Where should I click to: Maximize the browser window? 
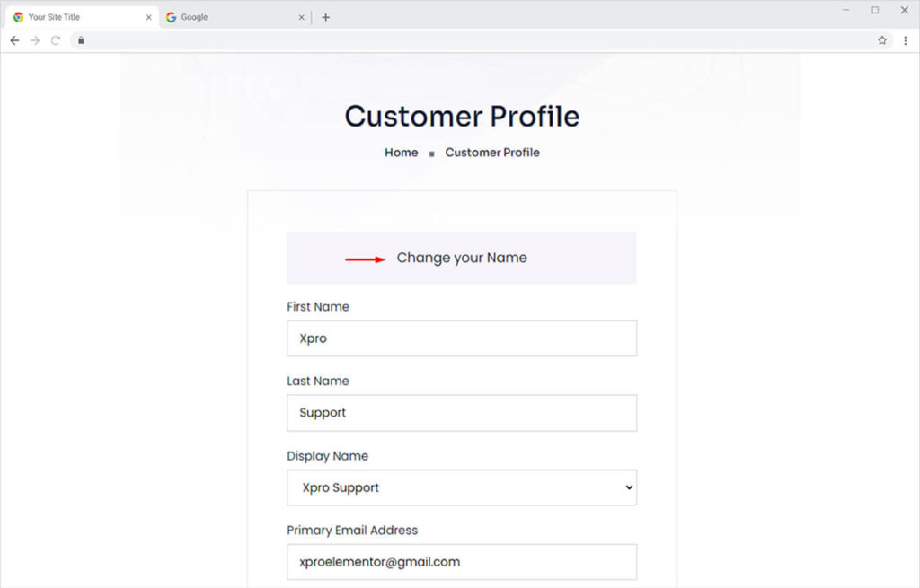click(875, 10)
